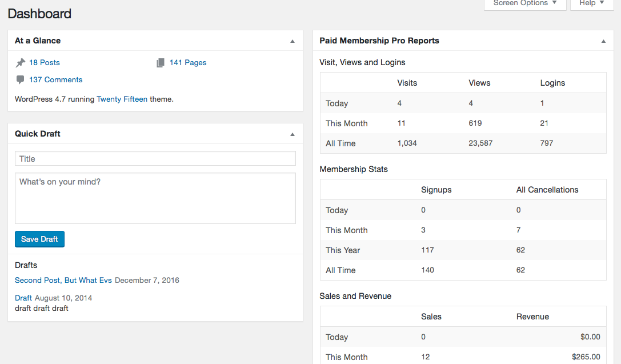Click the Revenue column header

532,317
